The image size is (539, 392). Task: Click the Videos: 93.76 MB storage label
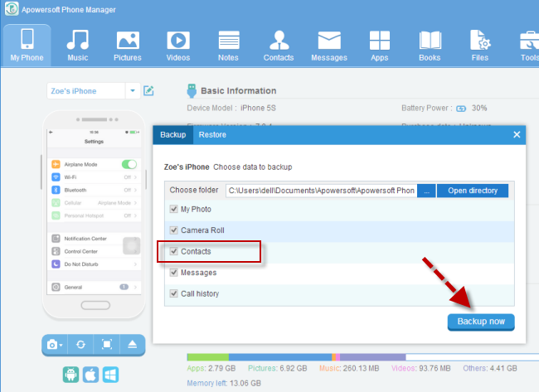point(420,368)
